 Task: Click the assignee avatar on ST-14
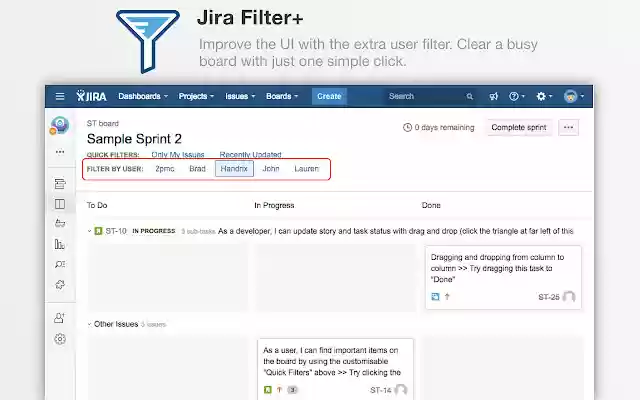pos(401,390)
